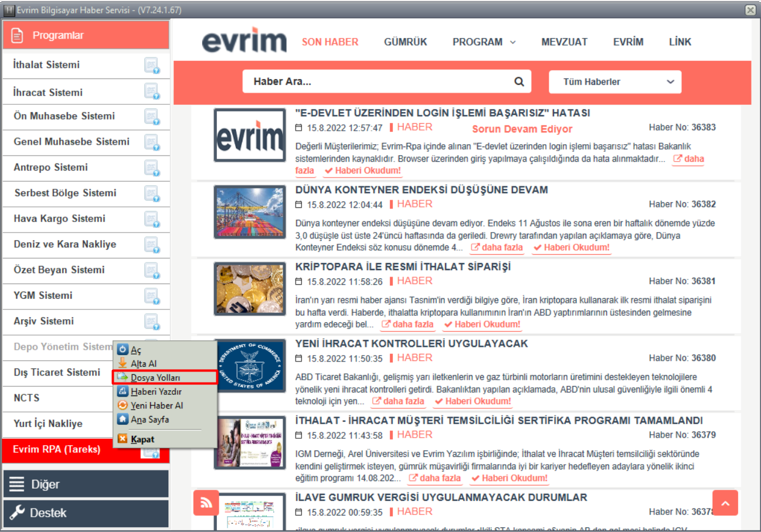Open the MEVZUAT navigation tab

(x=565, y=42)
